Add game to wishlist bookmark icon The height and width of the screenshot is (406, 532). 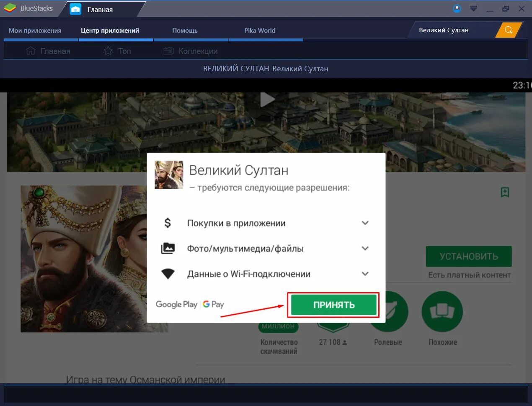[505, 192]
